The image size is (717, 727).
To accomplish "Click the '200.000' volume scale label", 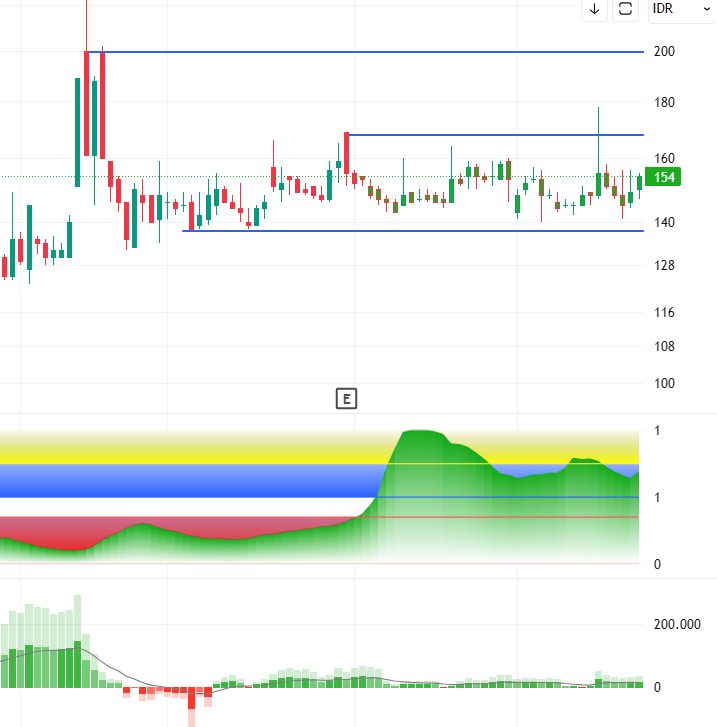I will [x=677, y=625].
